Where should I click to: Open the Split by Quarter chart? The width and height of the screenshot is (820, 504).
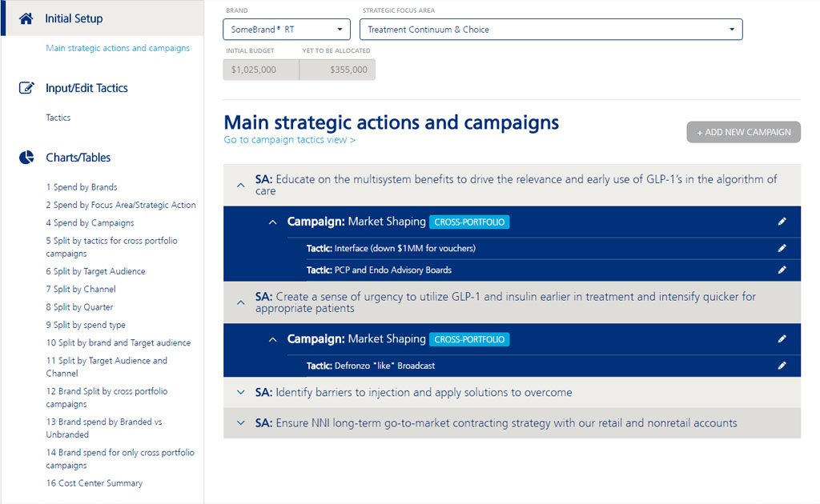click(x=79, y=307)
